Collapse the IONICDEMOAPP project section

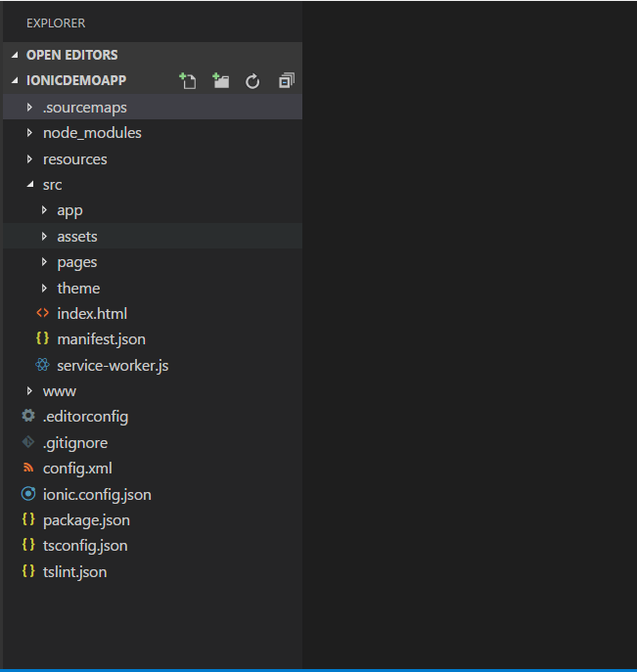[90, 80]
